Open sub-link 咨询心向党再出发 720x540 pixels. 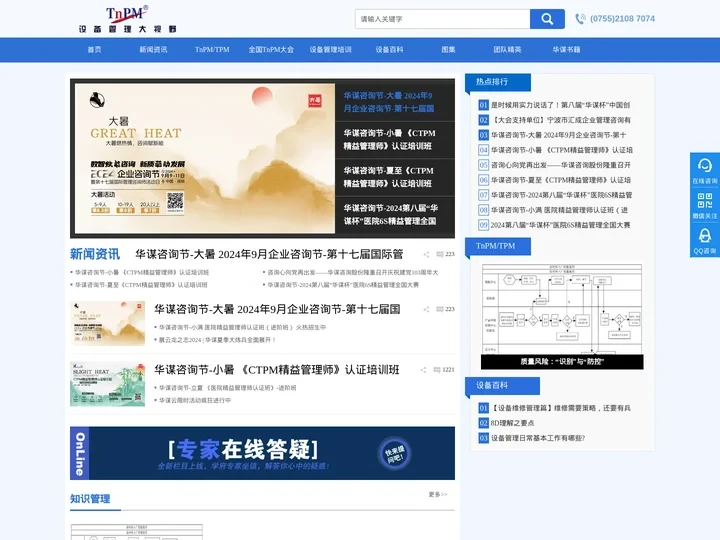point(353,272)
